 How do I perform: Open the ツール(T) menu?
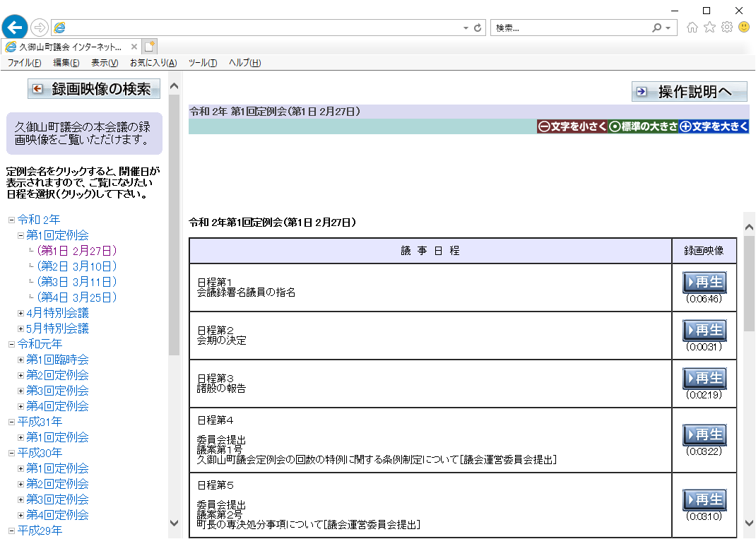click(203, 63)
